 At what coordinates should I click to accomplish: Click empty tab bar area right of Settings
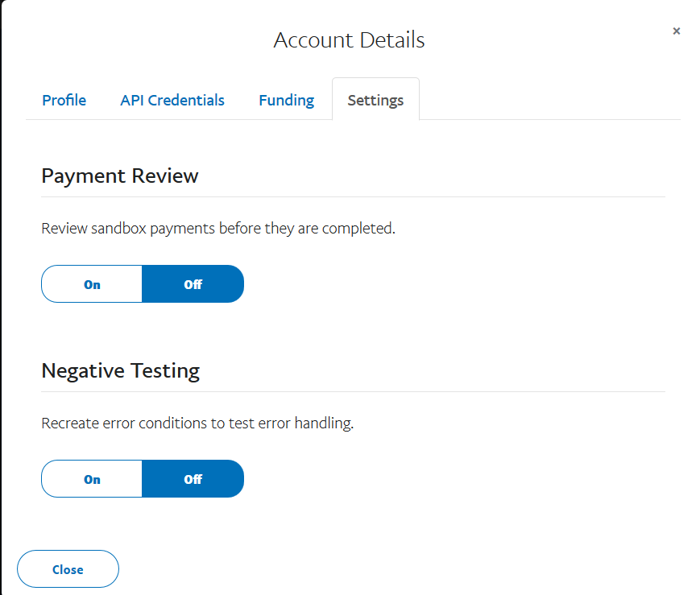(548, 101)
